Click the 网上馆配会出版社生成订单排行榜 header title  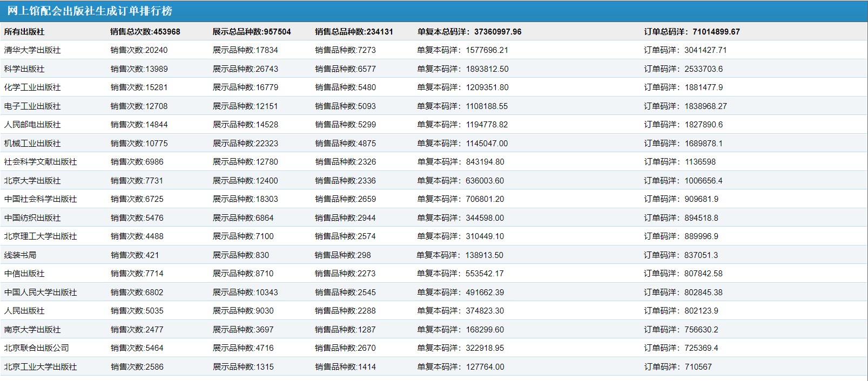coord(90,11)
